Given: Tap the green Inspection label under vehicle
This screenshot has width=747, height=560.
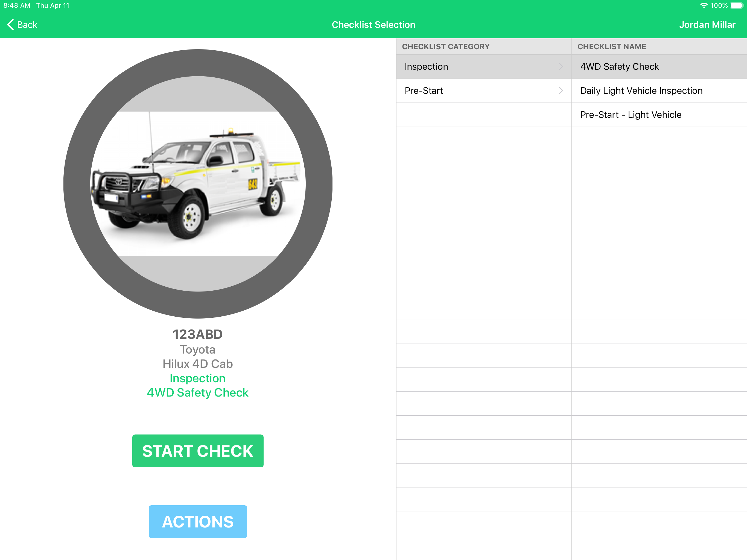Looking at the screenshot, I should tap(198, 378).
